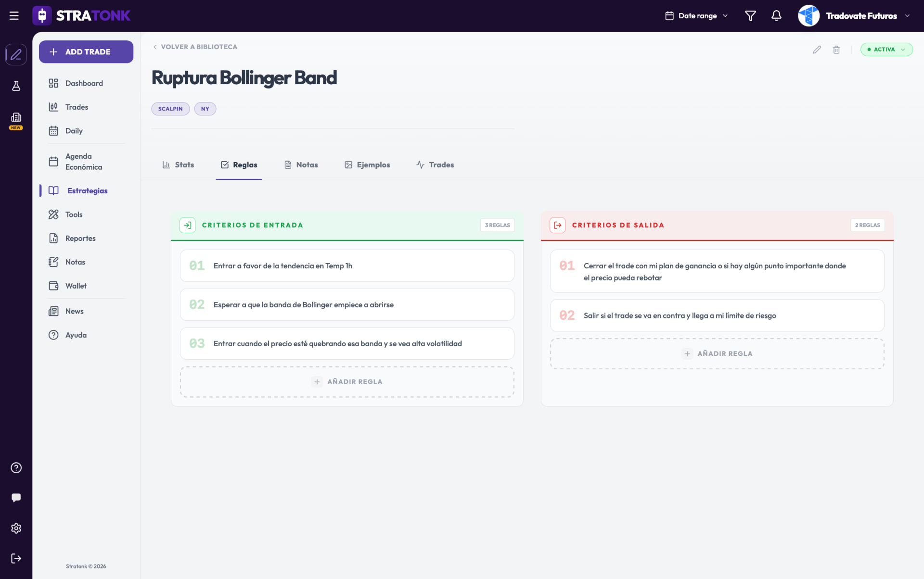Open the filter funnel icon
924x579 pixels.
click(x=750, y=16)
